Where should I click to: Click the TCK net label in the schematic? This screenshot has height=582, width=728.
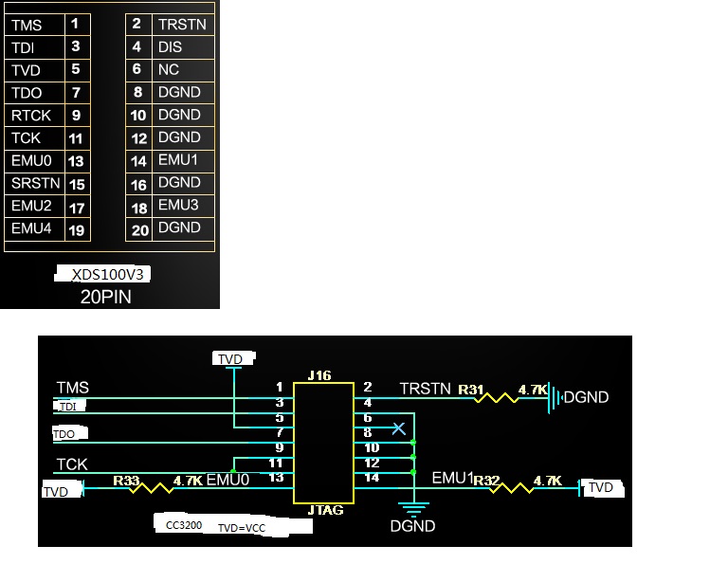click(x=72, y=464)
